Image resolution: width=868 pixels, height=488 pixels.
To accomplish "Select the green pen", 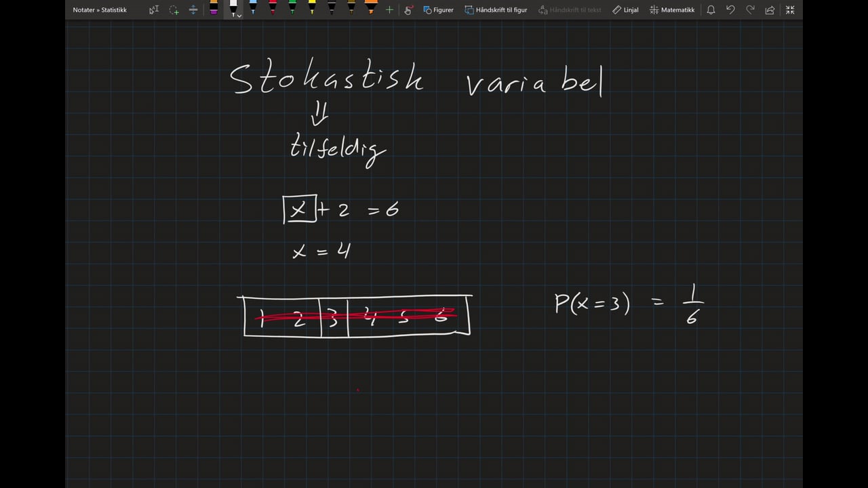I will coord(292,8).
